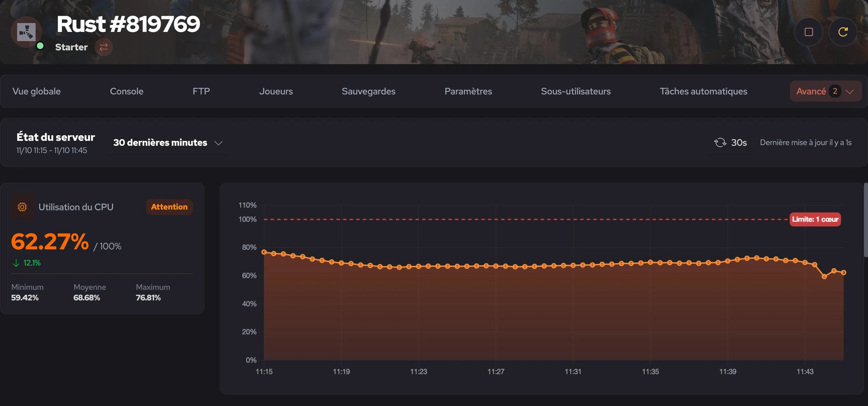Click the 100% y-axis label
This screenshot has width=868, height=406.
point(248,219)
